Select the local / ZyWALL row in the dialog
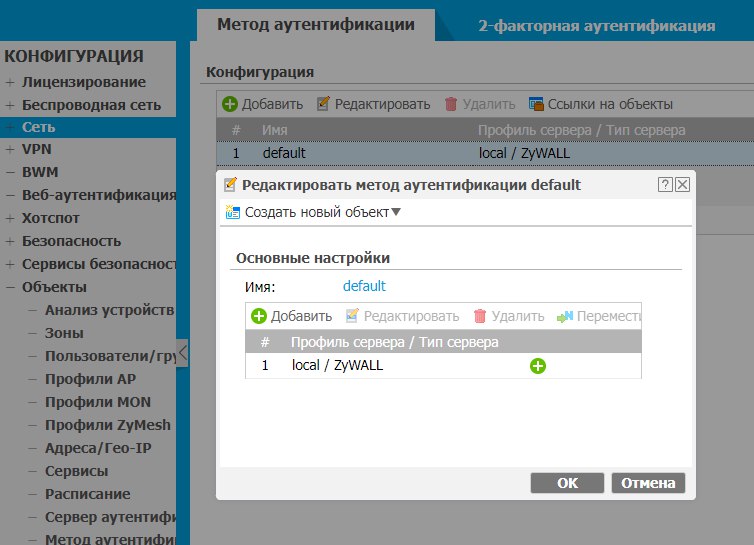The image size is (754, 545). coord(443,366)
